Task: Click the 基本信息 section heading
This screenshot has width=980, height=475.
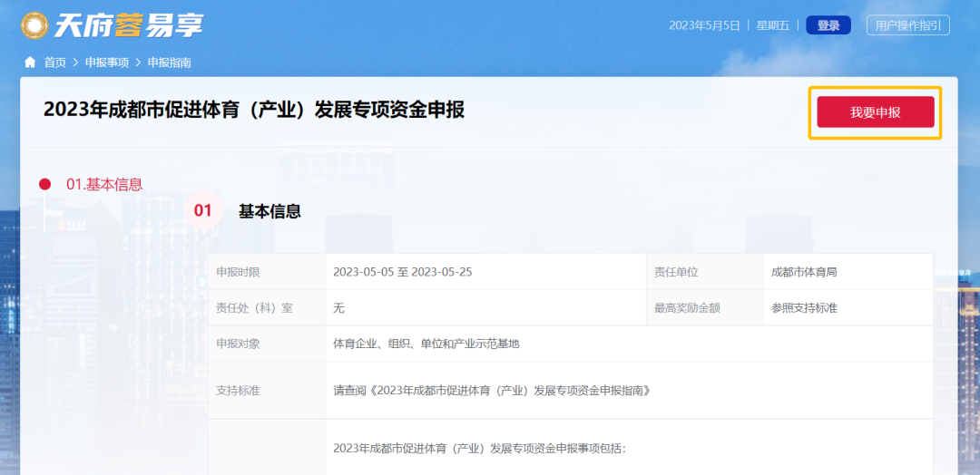Action: [x=269, y=211]
